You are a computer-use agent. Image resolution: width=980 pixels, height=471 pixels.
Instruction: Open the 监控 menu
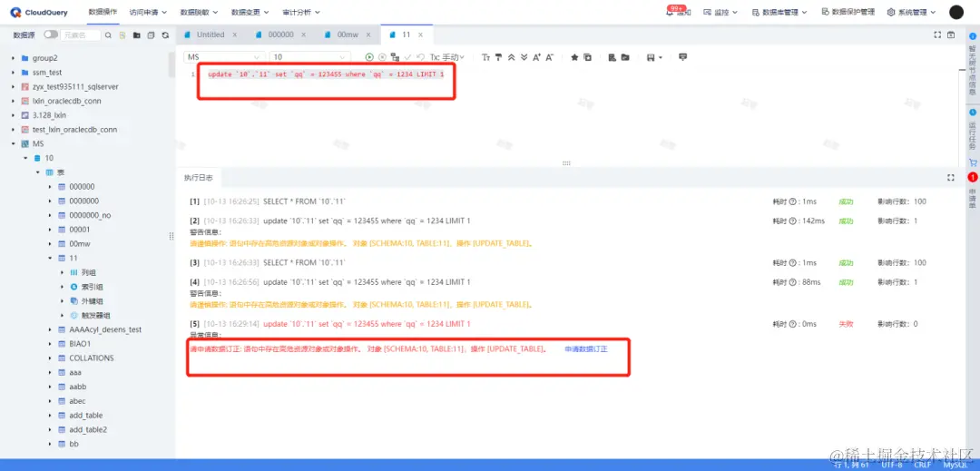tap(720, 12)
